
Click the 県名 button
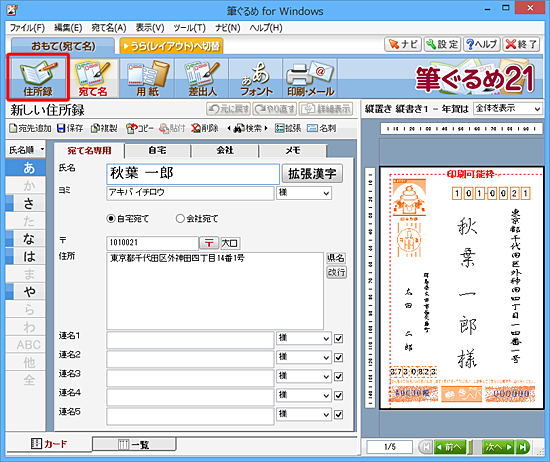point(336,258)
